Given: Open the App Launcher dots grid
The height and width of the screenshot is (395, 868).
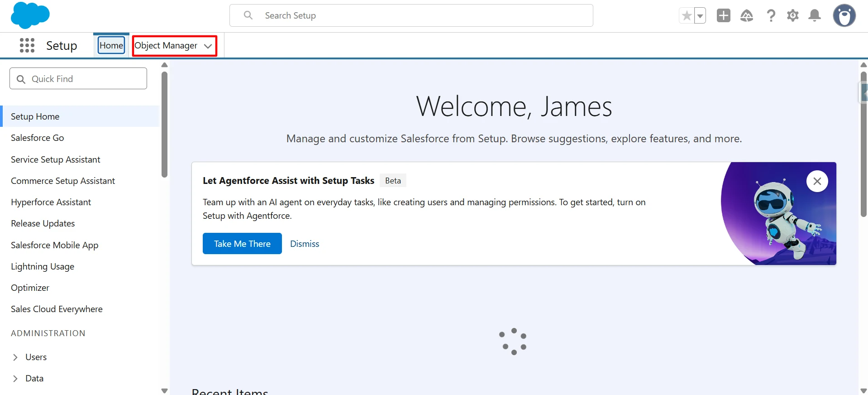Looking at the screenshot, I should 27,45.
